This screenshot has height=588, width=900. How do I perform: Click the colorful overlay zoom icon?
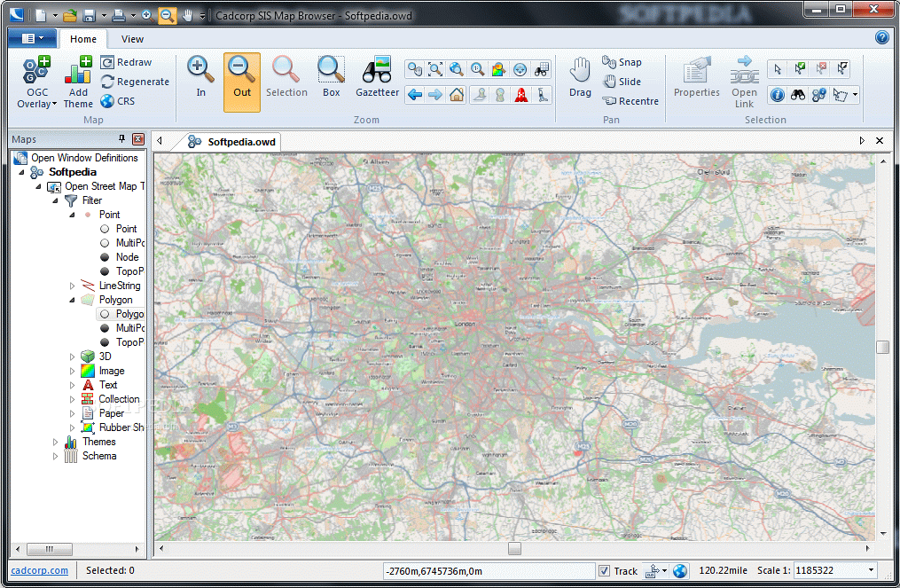pyautogui.click(x=499, y=69)
